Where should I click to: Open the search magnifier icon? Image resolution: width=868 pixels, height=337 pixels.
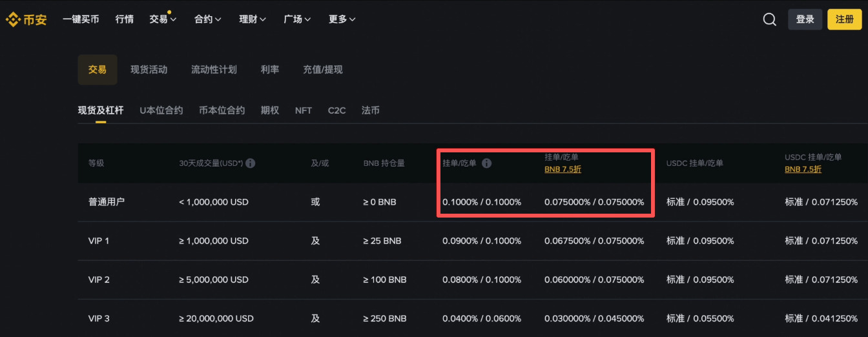(769, 19)
